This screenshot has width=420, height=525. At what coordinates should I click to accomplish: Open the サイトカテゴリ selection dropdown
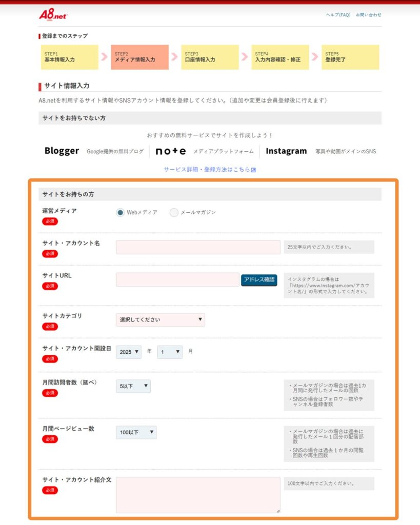tap(159, 319)
